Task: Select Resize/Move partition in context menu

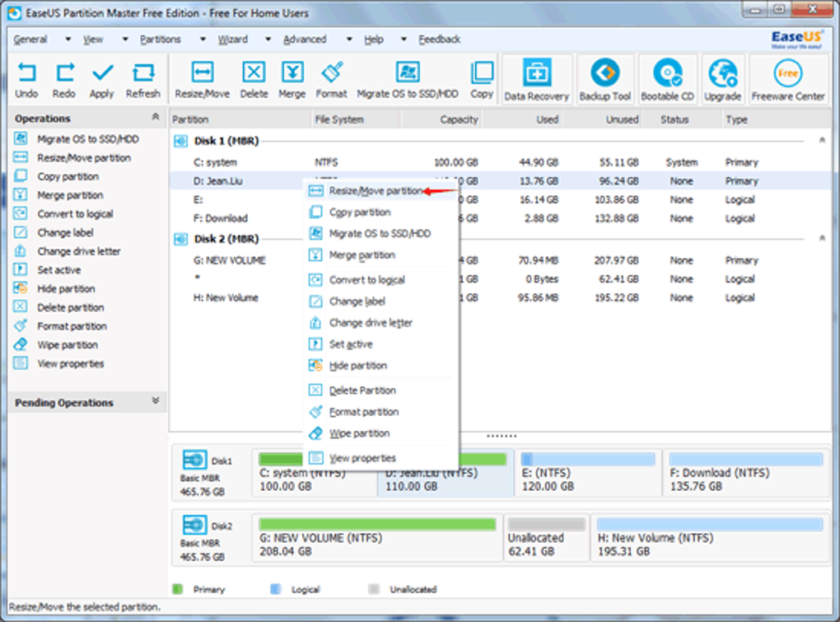Action: point(381,191)
